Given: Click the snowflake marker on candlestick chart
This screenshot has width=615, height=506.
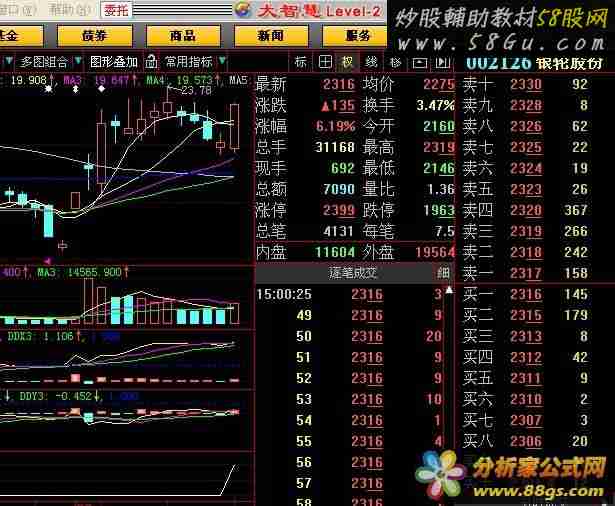Looking at the screenshot, I should tap(48, 89).
